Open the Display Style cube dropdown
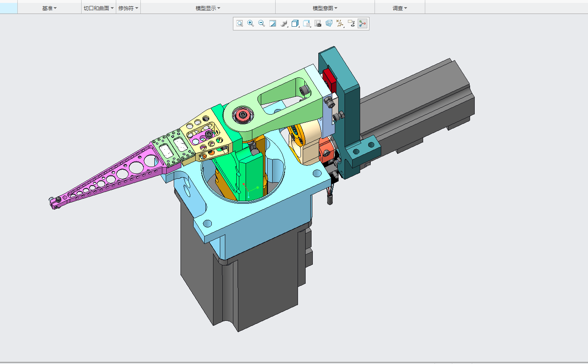The width and height of the screenshot is (588, 364). point(295,24)
